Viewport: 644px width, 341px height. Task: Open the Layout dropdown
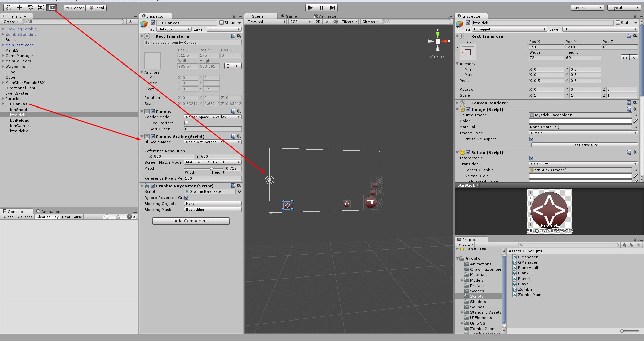tap(624, 8)
